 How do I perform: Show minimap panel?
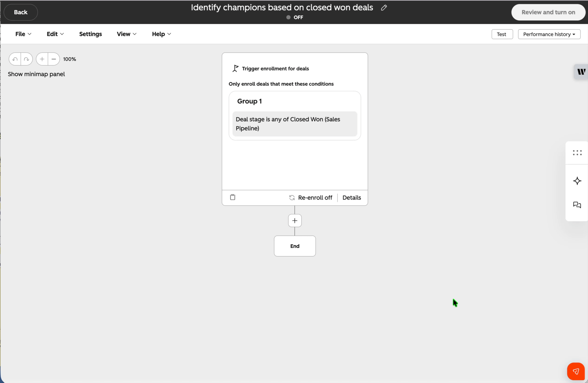coord(36,74)
